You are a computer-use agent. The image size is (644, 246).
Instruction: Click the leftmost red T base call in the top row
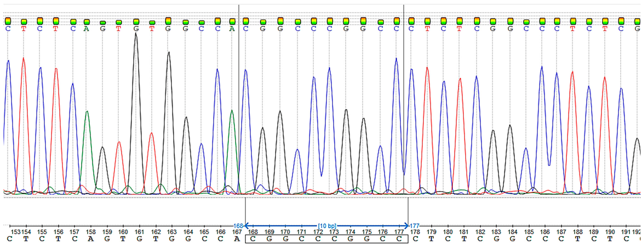click(x=23, y=29)
